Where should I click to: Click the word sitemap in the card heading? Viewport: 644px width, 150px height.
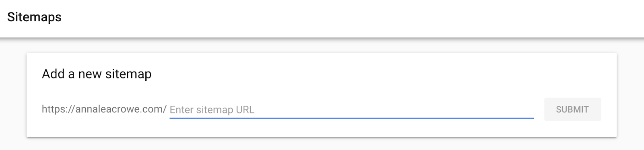[128, 74]
